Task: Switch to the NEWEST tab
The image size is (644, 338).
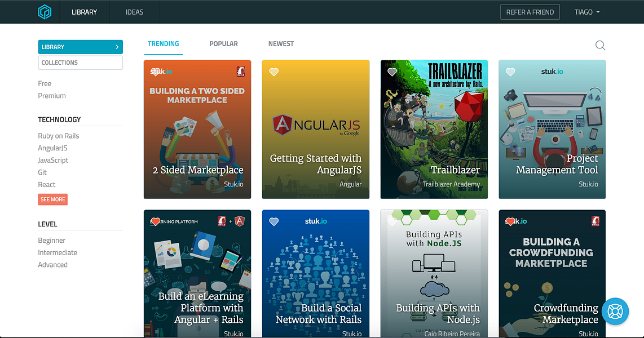Action: tap(281, 43)
